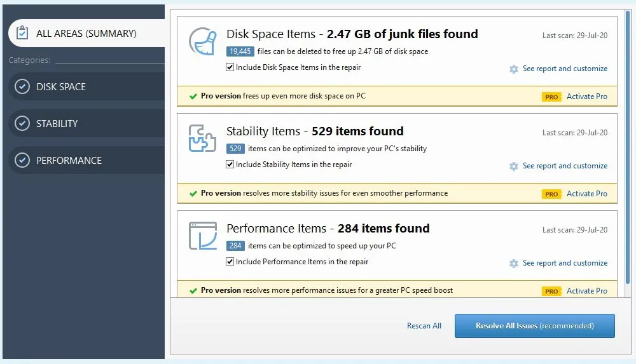
Task: Click gear icon beside Stability report link
Action: coord(514,166)
